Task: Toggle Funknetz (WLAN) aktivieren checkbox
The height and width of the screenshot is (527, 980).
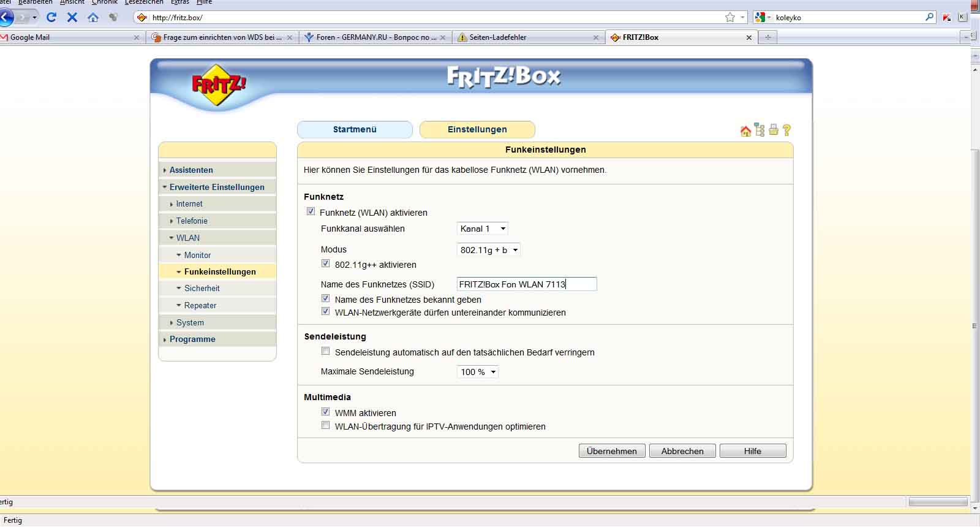Action: (311, 211)
